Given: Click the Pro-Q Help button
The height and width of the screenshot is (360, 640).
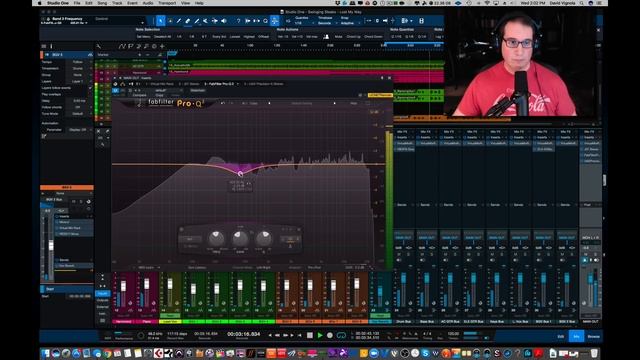Looking at the screenshot, I should pos(353,103).
